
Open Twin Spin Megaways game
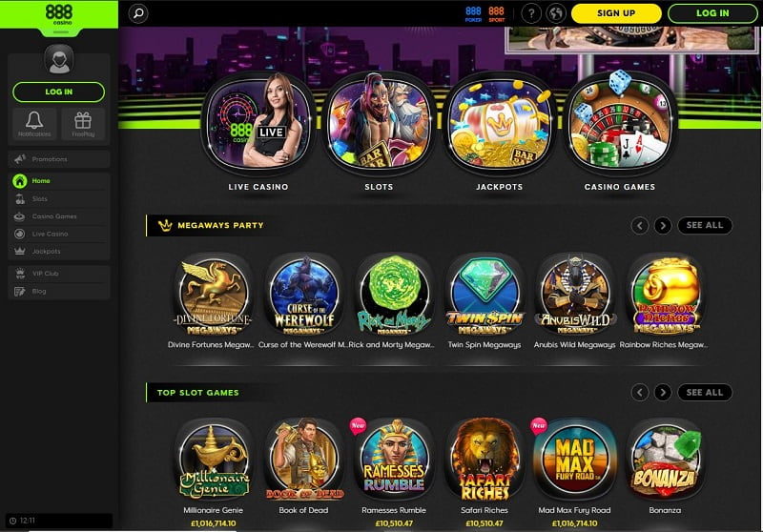(x=485, y=300)
